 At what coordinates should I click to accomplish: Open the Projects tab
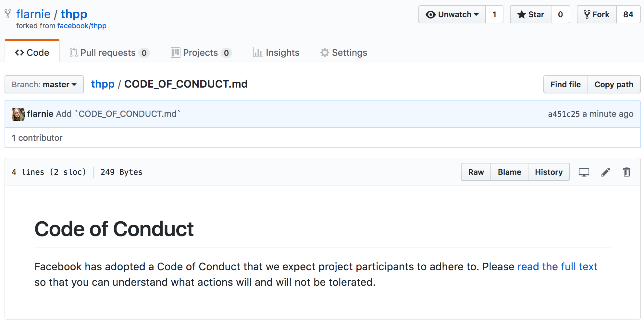(x=201, y=53)
